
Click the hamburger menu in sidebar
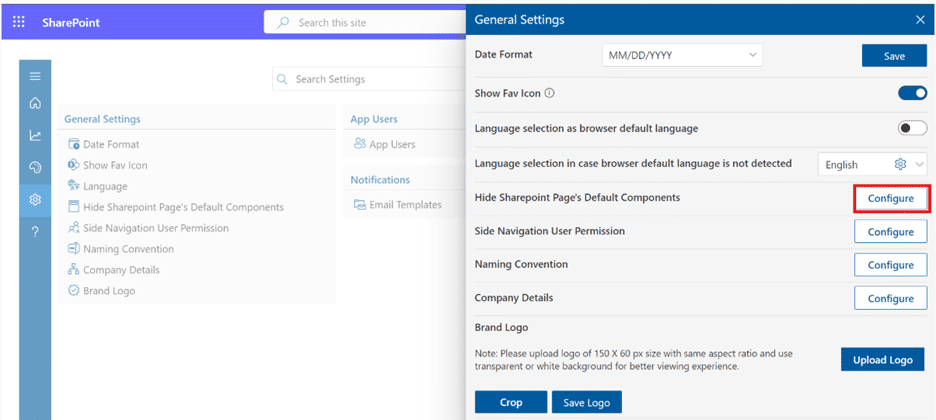point(35,76)
